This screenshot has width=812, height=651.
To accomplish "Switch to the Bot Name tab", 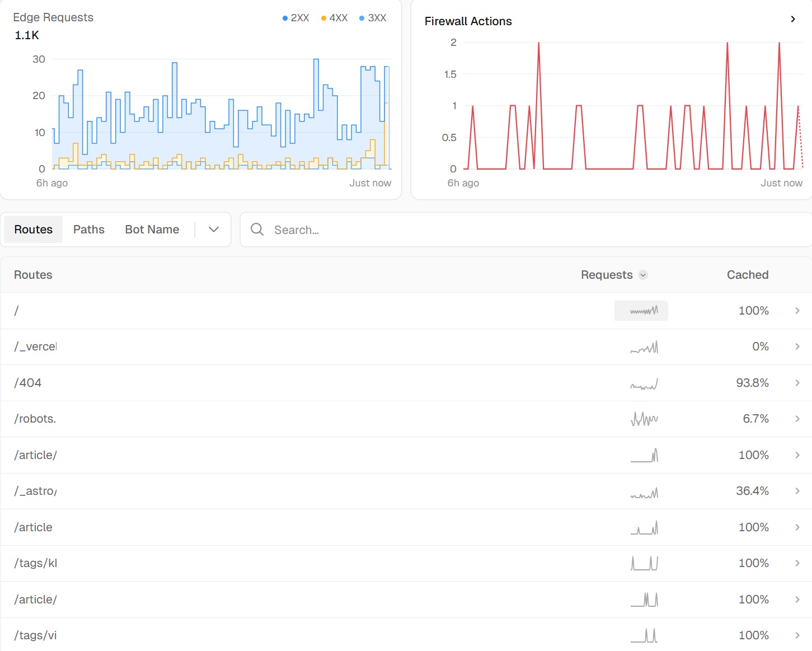I will point(152,230).
